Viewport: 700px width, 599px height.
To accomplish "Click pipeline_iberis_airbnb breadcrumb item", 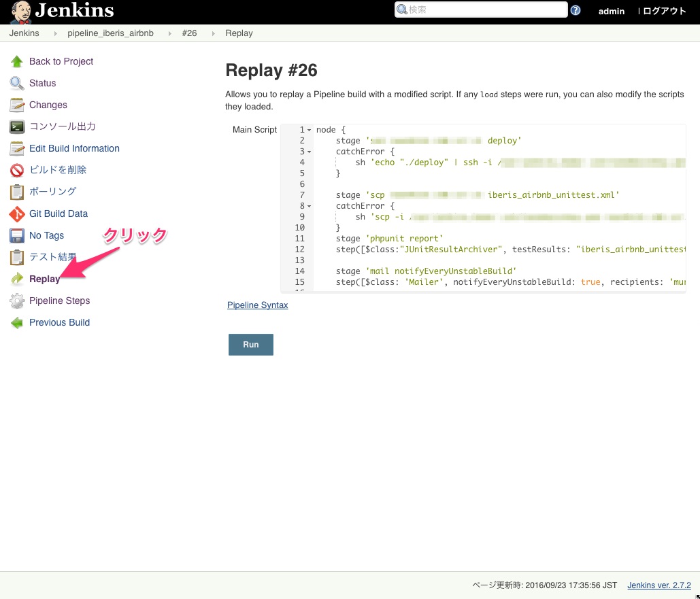I will 111,33.
